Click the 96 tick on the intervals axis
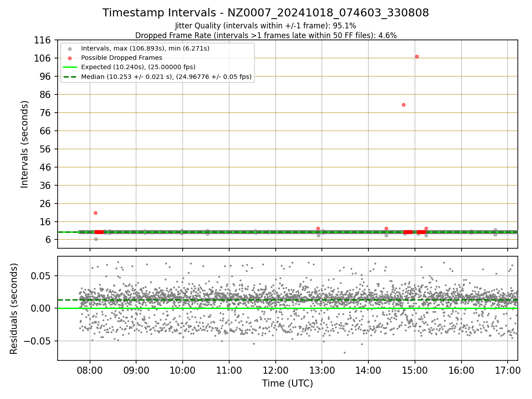The width and height of the screenshot is (532, 399). [46, 77]
